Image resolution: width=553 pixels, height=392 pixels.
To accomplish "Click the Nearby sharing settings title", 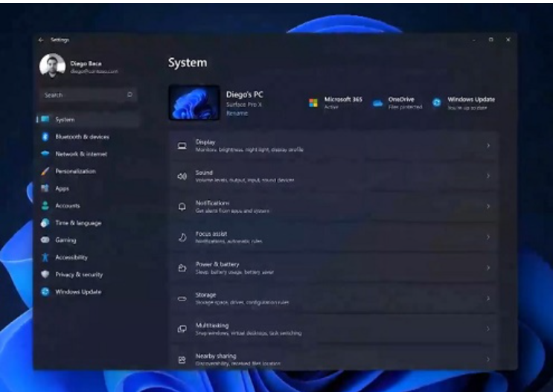I will tap(216, 356).
